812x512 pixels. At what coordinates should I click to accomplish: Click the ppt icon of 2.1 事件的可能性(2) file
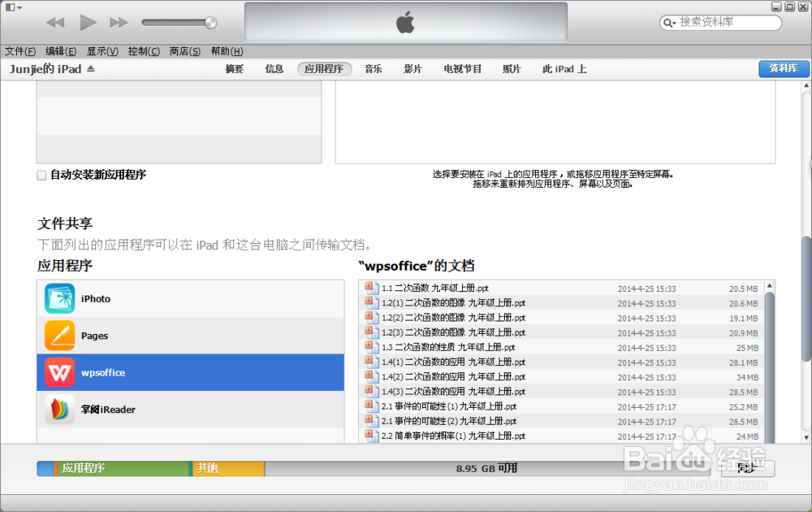tap(371, 420)
